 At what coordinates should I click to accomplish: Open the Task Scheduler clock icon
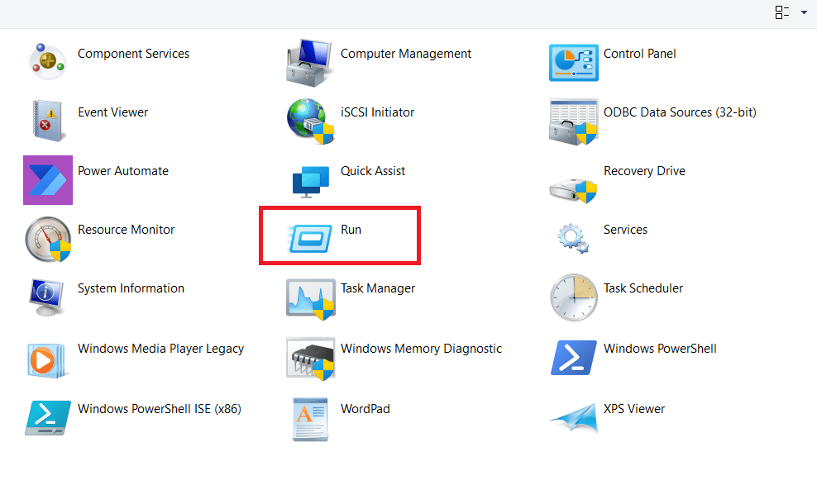[574, 297]
